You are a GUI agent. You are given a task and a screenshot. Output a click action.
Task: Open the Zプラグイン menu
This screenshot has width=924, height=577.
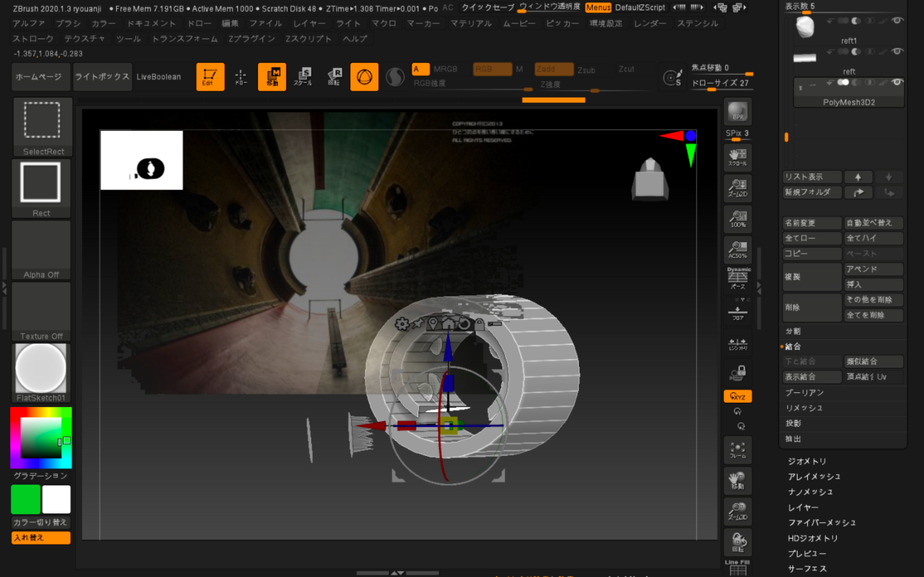(251, 38)
